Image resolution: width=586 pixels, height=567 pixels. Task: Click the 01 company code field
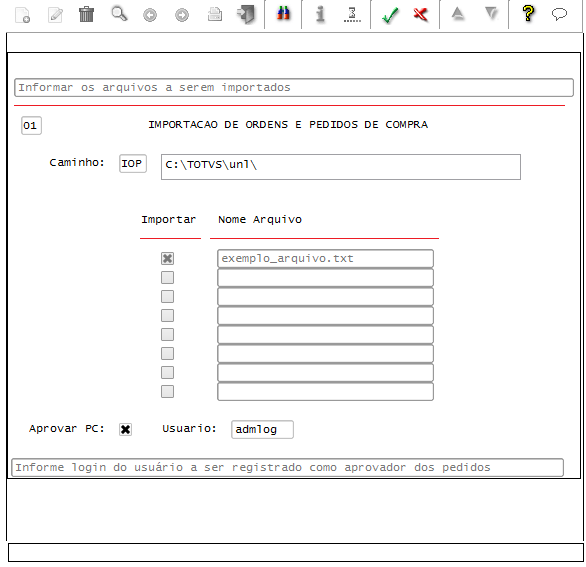click(31, 126)
